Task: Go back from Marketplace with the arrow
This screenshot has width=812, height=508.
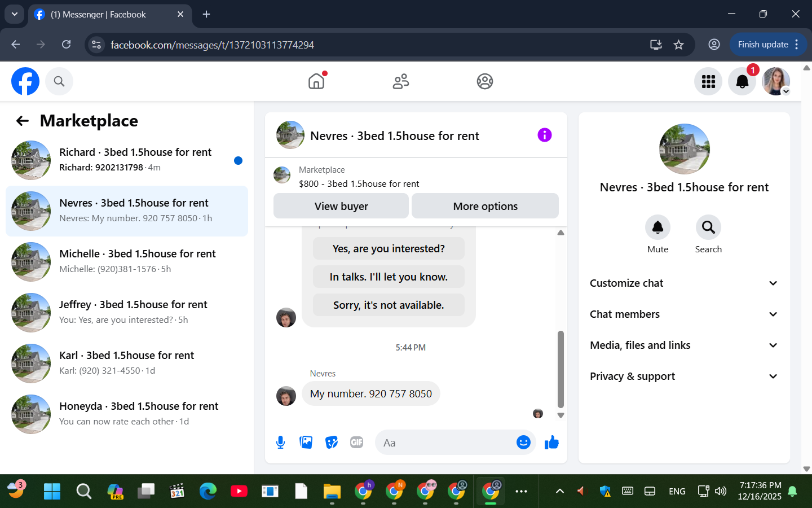Action: [x=23, y=121]
